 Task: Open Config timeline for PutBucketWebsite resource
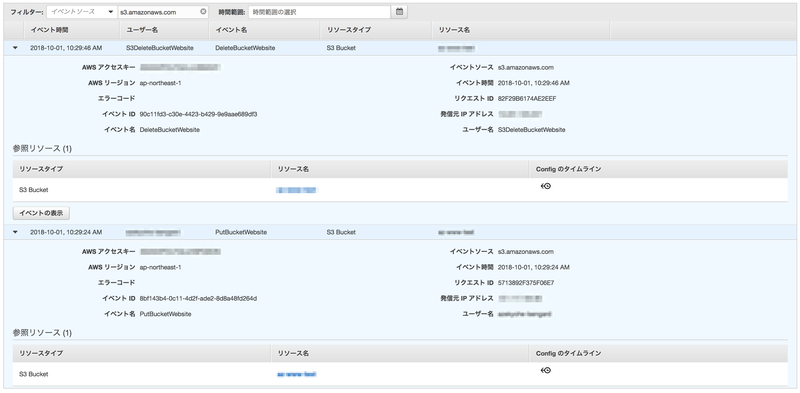point(545,371)
